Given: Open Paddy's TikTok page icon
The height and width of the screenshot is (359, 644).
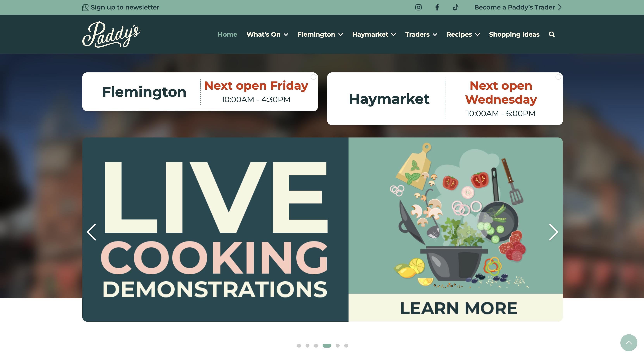Looking at the screenshot, I should (x=455, y=7).
